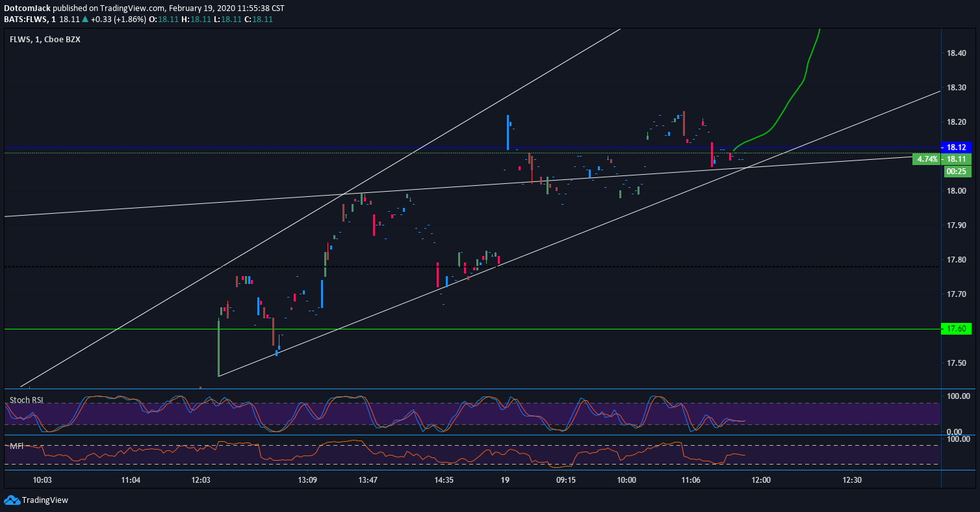Click the 13:47 time axis label

click(368, 480)
